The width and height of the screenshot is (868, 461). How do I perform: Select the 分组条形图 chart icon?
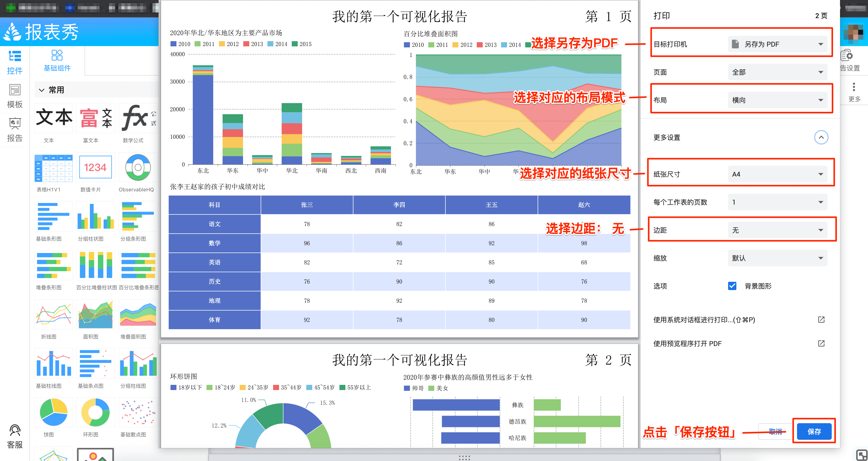pyautogui.click(x=138, y=216)
